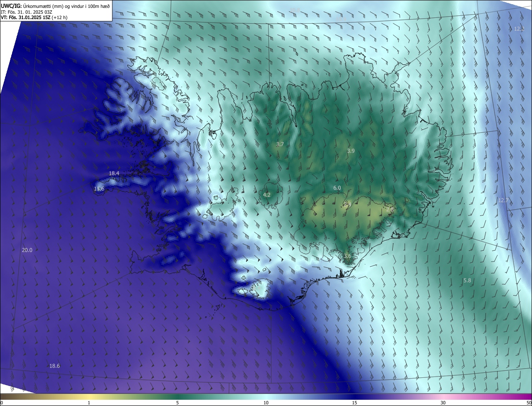Screen dimensions: 532x406
Task: Click the color scale tick label 15
Action: coord(355,403)
